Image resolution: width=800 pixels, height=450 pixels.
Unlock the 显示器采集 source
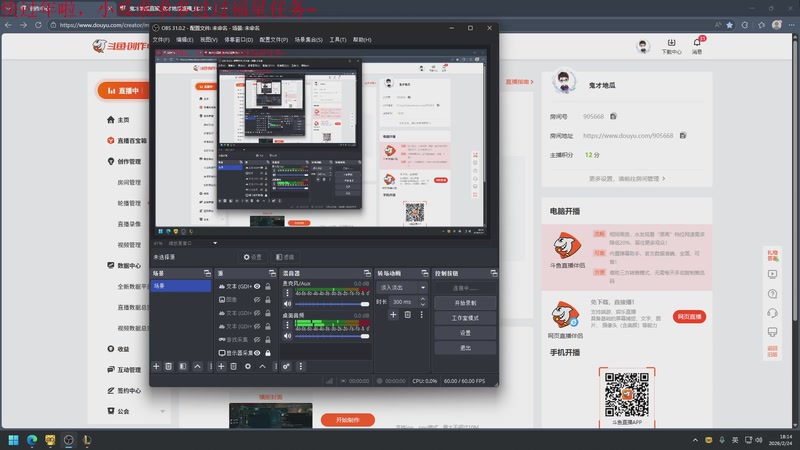268,353
